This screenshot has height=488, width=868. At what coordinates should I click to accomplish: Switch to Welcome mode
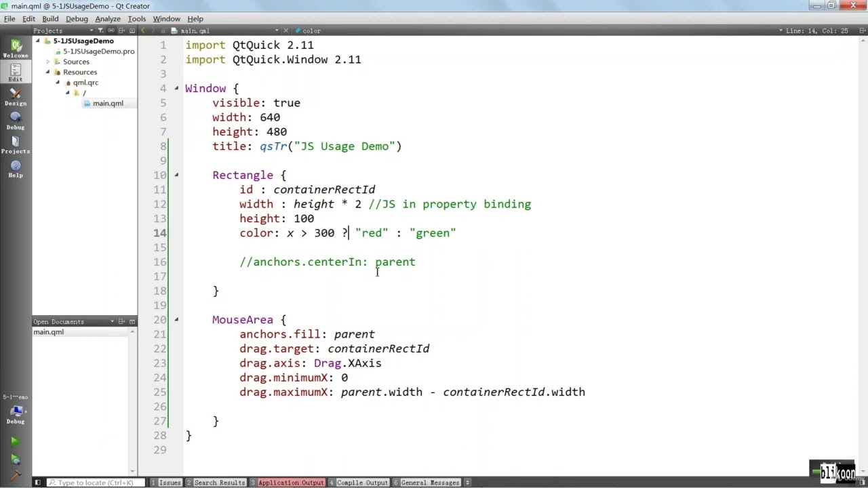[16, 49]
